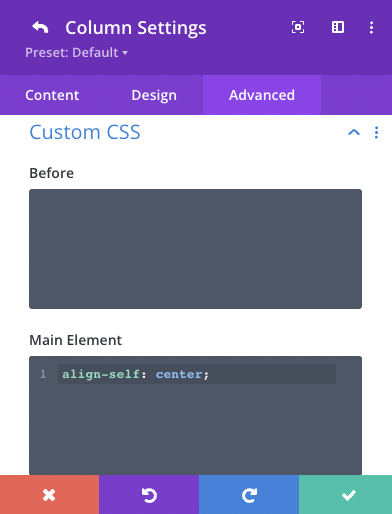
Task: Click empty area of Main Element editor
Action: (x=195, y=430)
